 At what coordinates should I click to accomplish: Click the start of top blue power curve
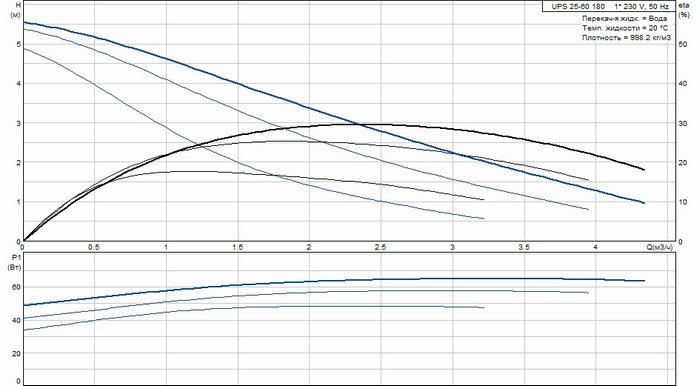[24, 305]
